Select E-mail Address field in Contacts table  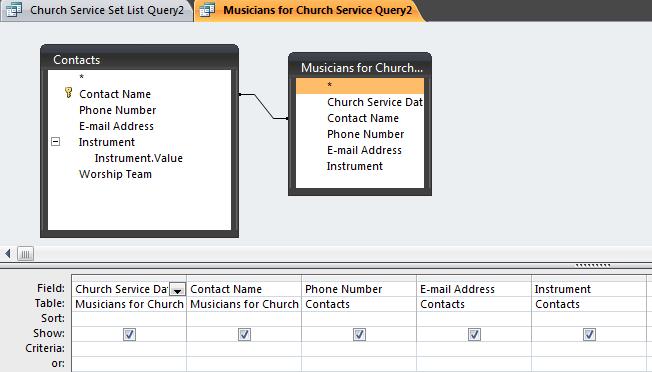(x=116, y=126)
